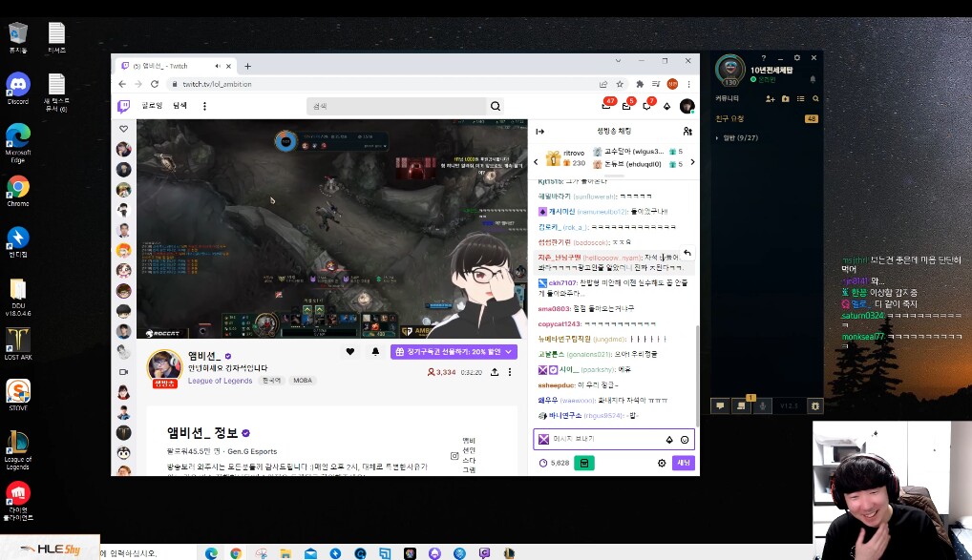
Task: Click the Twitch logo home icon
Action: click(124, 106)
